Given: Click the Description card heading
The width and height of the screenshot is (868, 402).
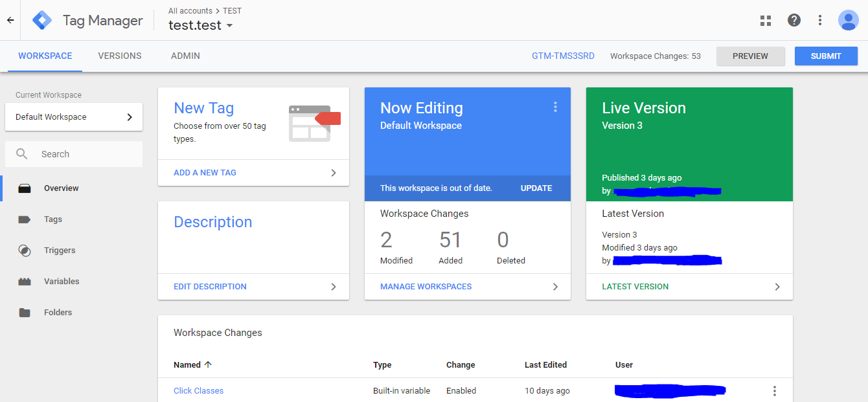Looking at the screenshot, I should (x=212, y=222).
